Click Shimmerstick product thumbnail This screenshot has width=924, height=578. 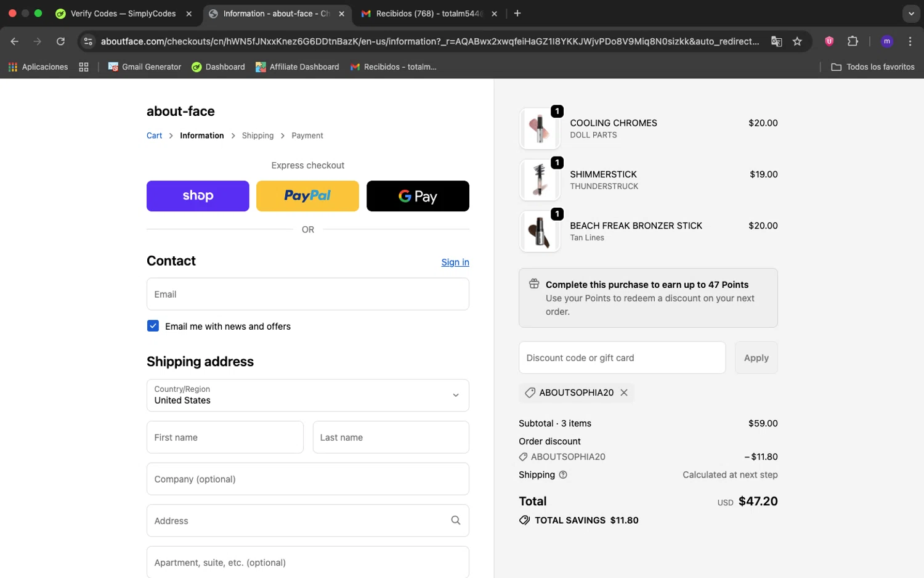[540, 180]
